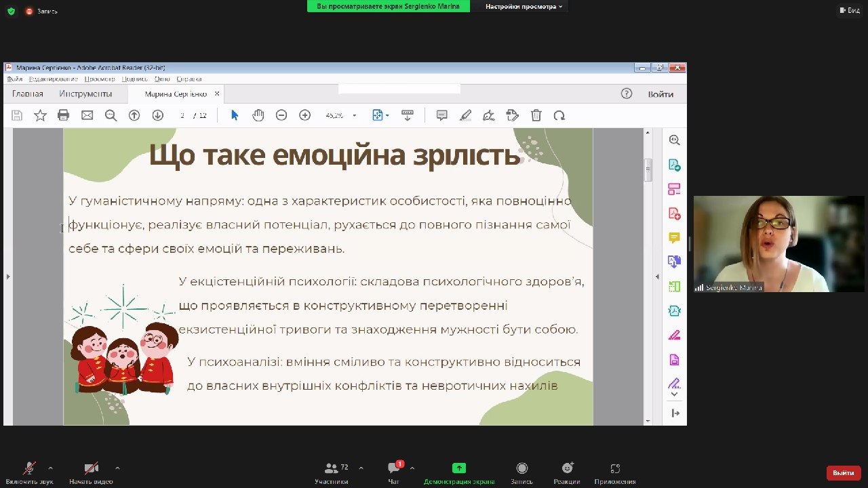Select the Hand pan tool
This screenshot has height=488, width=868.
(258, 115)
